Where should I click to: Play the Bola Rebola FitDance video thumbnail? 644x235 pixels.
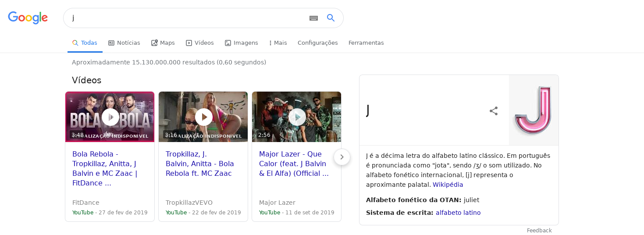pos(110,117)
